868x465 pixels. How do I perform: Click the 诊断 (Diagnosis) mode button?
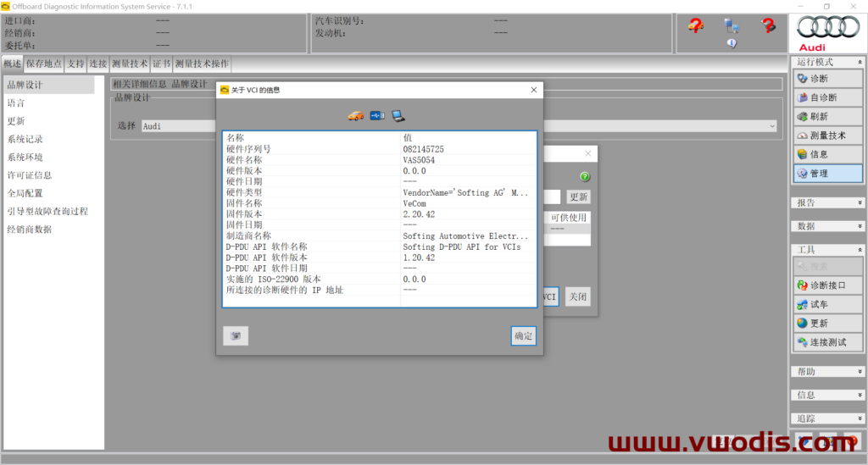pyautogui.click(x=827, y=79)
